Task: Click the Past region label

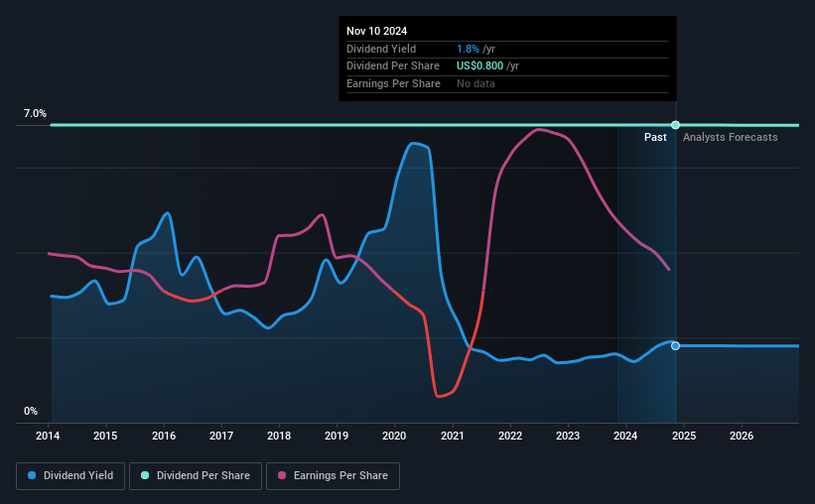Action: 655,137
